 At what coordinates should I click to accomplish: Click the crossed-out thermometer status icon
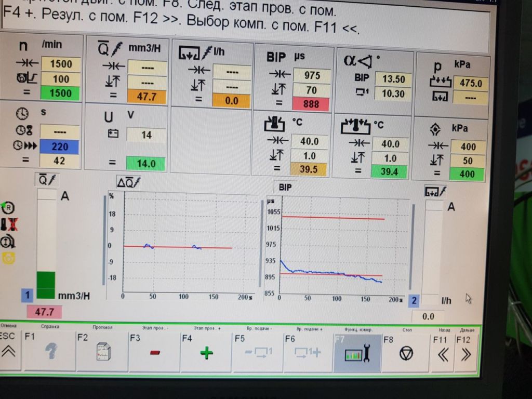(9, 224)
